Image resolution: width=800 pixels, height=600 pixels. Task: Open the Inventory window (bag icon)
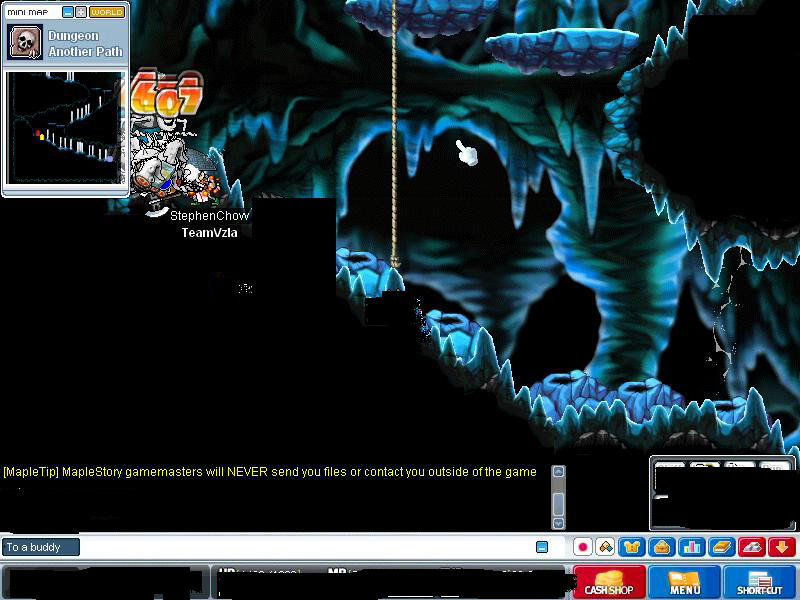[662, 547]
